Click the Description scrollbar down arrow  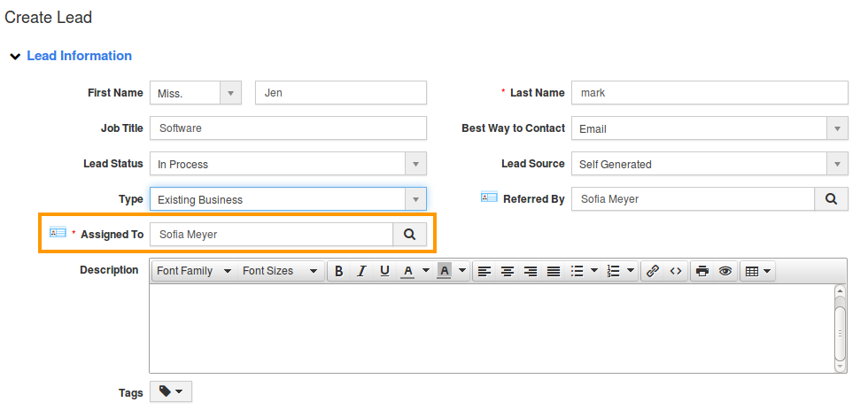tap(840, 367)
